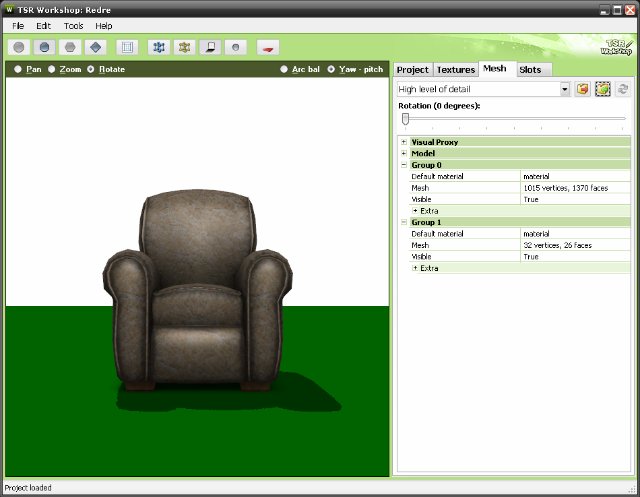Expand the Visual Proxy section
The width and height of the screenshot is (640, 497).
pyautogui.click(x=404, y=142)
